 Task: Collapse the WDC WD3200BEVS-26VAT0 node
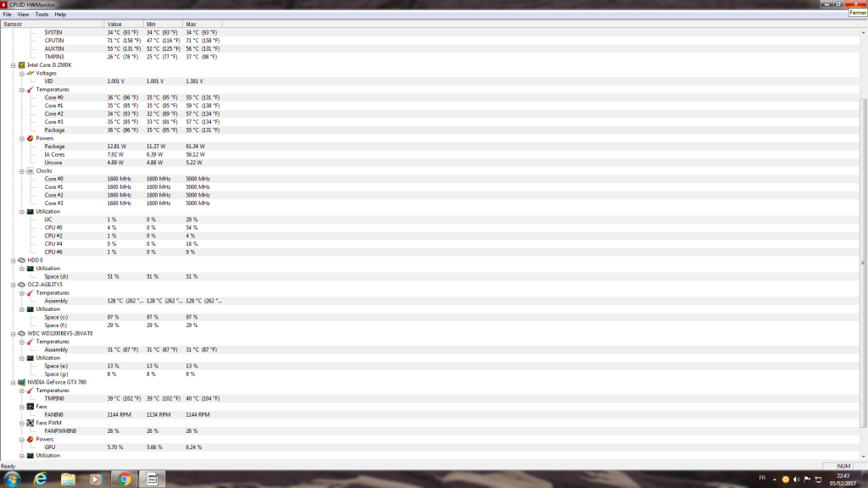click(x=14, y=334)
